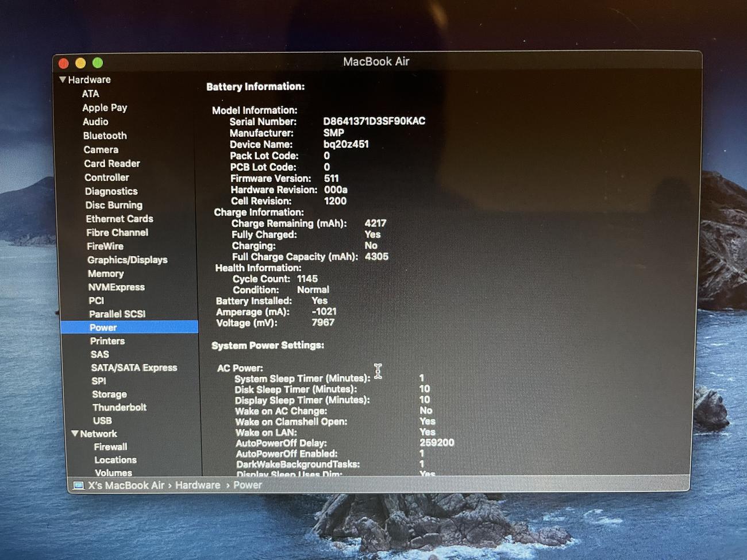Select SAS in the sidebar
The height and width of the screenshot is (560, 747).
pyautogui.click(x=100, y=354)
